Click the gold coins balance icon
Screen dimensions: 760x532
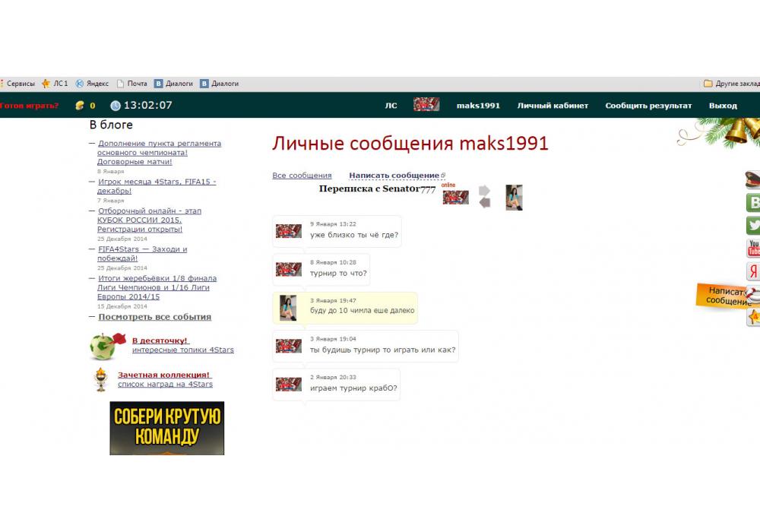(x=80, y=106)
